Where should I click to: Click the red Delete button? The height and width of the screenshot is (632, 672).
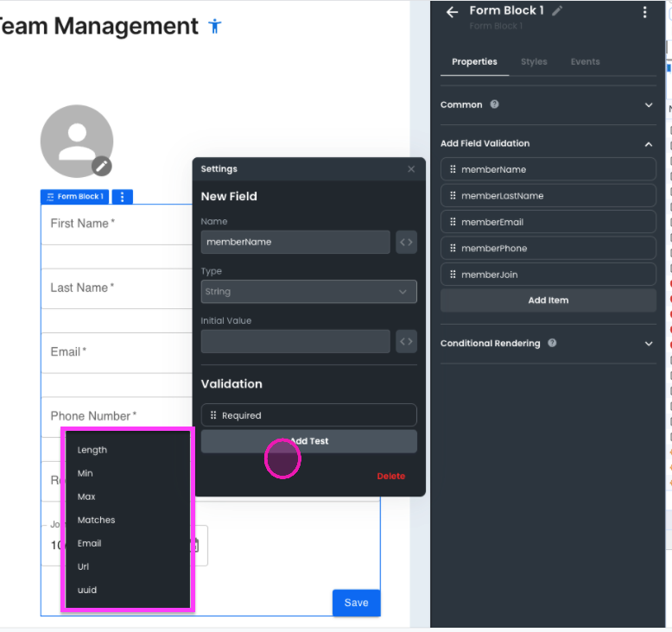390,477
